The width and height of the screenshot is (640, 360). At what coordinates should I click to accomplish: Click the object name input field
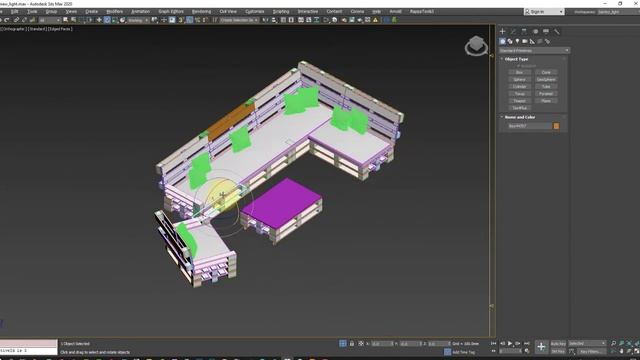click(529, 126)
